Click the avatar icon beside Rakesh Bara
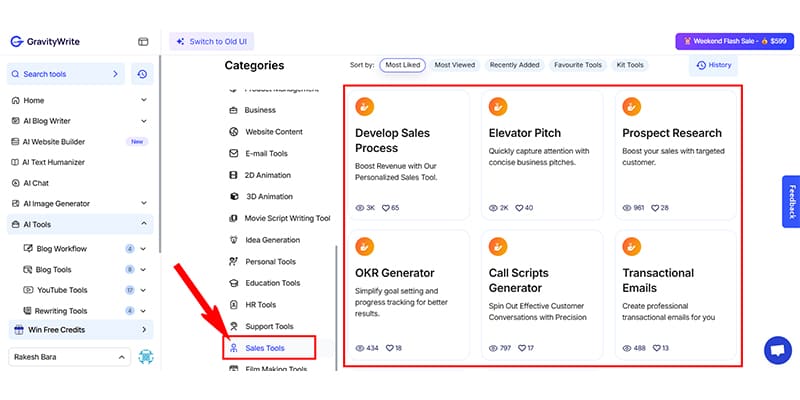This screenshot has width=800, height=400. pos(146,357)
